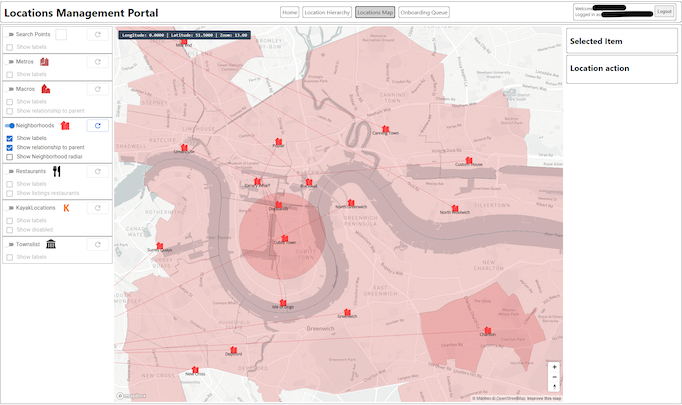
Task: Zoom in the map with plus button
Action: (x=554, y=367)
